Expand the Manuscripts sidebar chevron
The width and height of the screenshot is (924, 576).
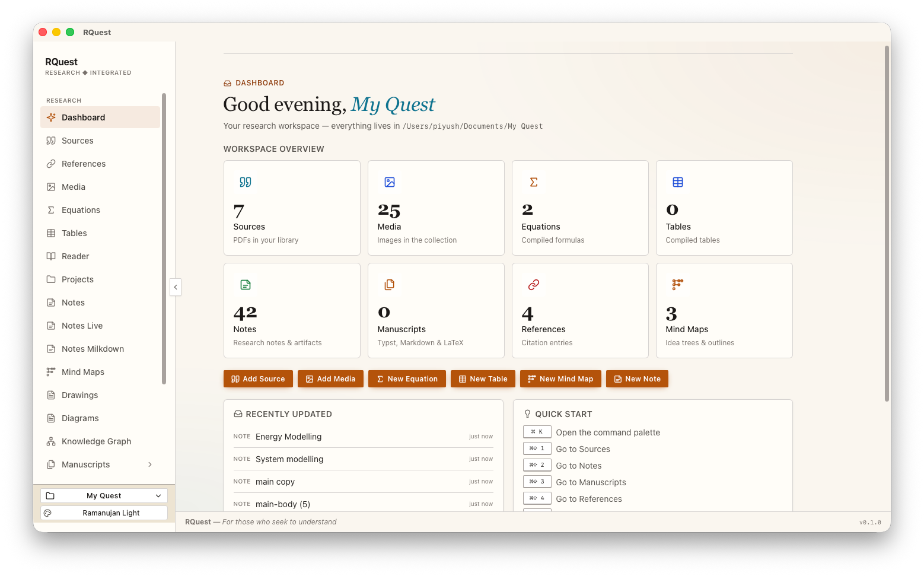(150, 464)
